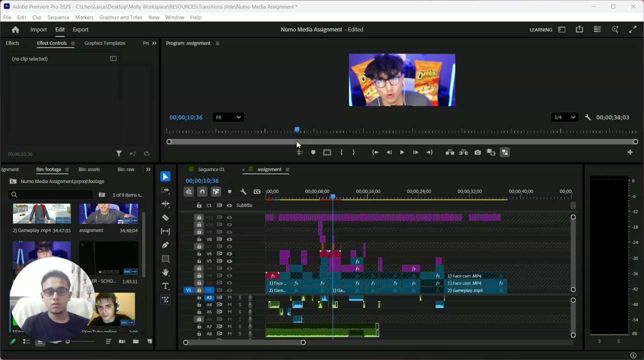Screen dimensions: 644x360
Task: Activate the Ripple Edit tool
Action: (165, 204)
